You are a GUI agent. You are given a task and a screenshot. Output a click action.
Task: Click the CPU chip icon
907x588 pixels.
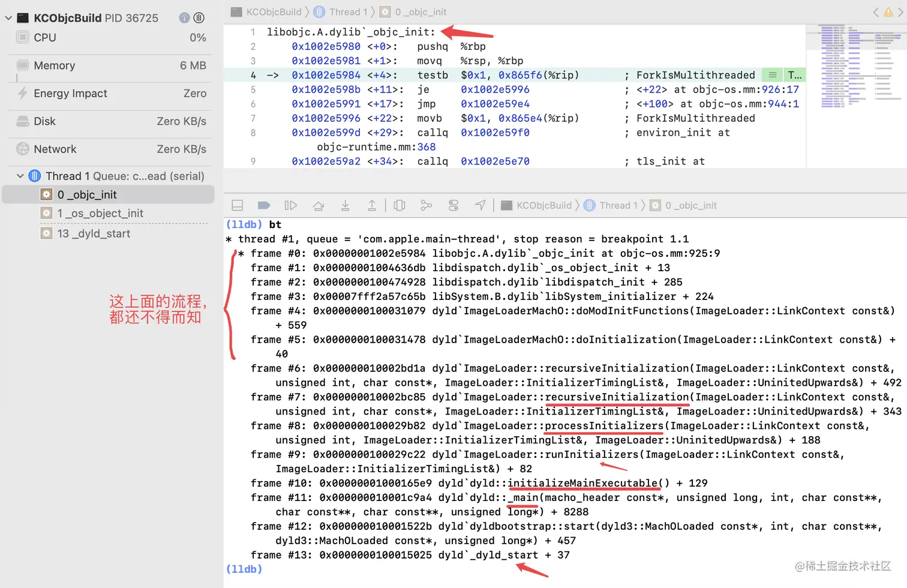tap(23, 37)
